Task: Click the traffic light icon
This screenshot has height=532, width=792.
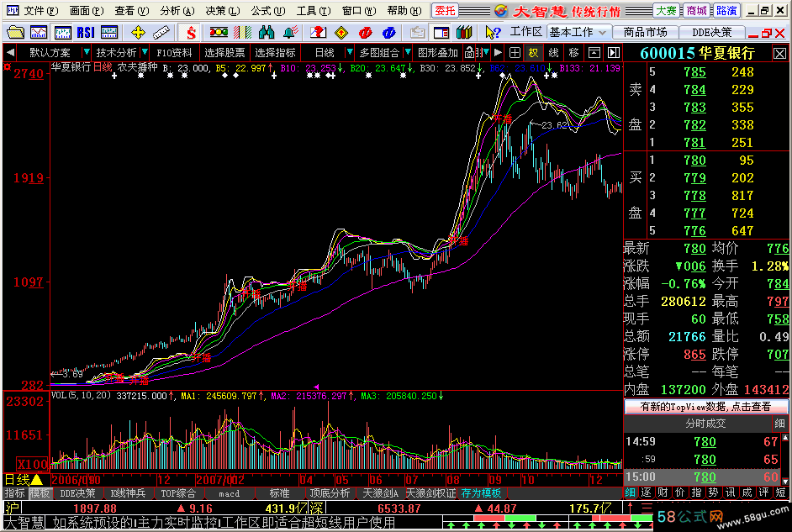Action: pos(219,33)
